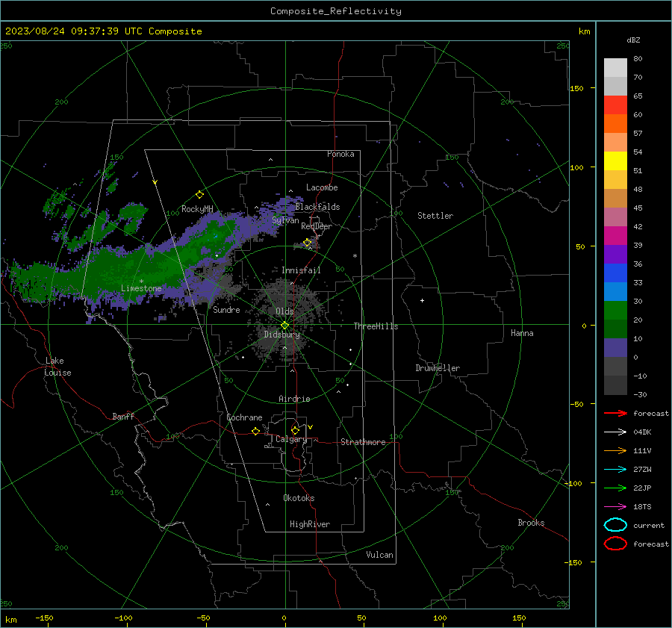Pick the purple 39 dBZ swatch
This screenshot has width=672, height=628.
615,254
